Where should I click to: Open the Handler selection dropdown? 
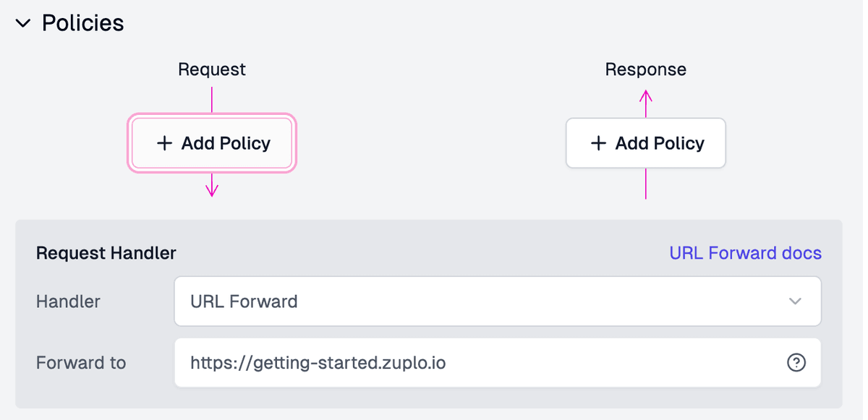click(498, 301)
